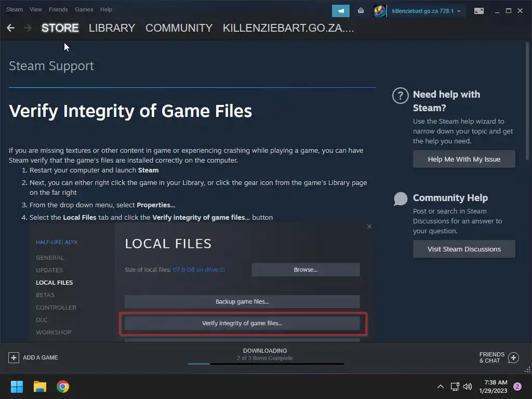Click Verify Integrity of Game Files heading
The width and height of the screenshot is (532, 399).
pyautogui.click(x=130, y=111)
